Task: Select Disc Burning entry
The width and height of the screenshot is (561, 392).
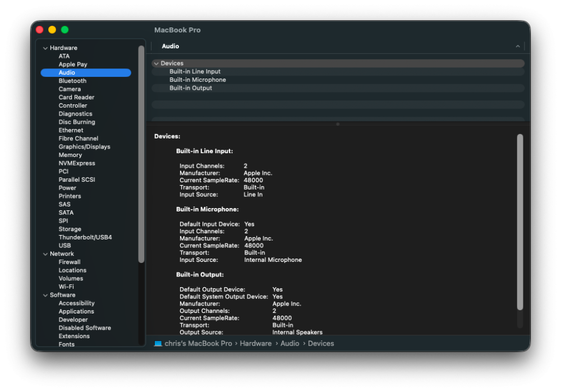Action: (77, 122)
